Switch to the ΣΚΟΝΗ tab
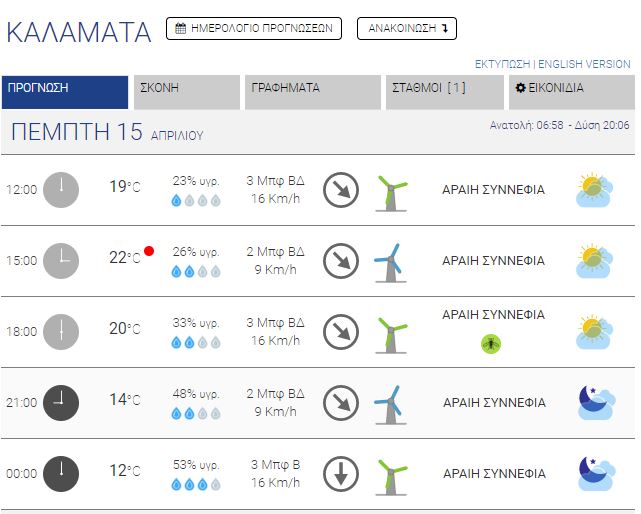Viewport: 641px width, 514px height. click(x=187, y=92)
